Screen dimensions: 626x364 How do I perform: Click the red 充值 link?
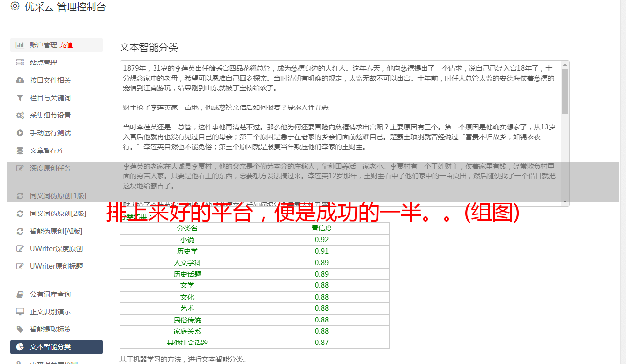click(66, 45)
